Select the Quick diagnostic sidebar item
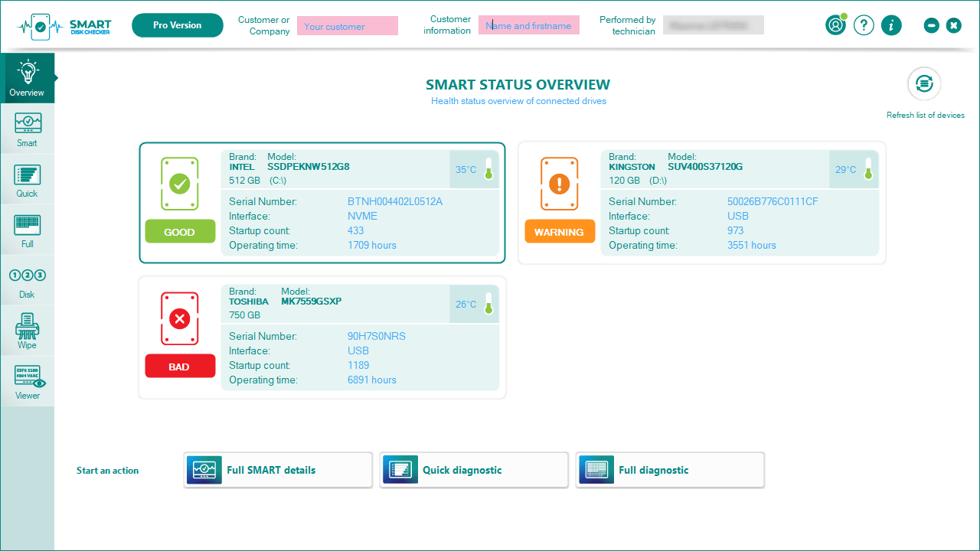 (x=28, y=180)
